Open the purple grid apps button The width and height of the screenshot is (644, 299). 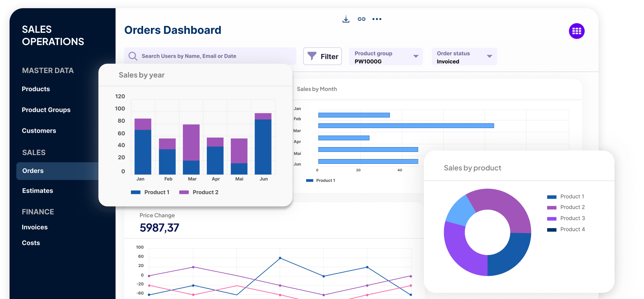point(576,31)
